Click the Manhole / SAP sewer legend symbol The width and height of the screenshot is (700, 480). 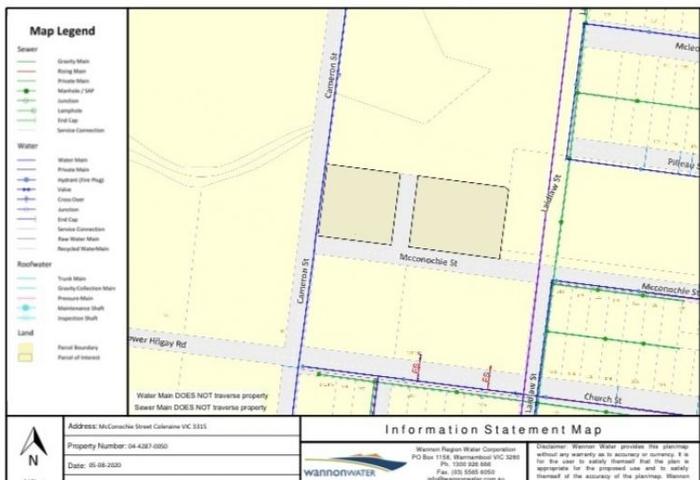coord(26,91)
